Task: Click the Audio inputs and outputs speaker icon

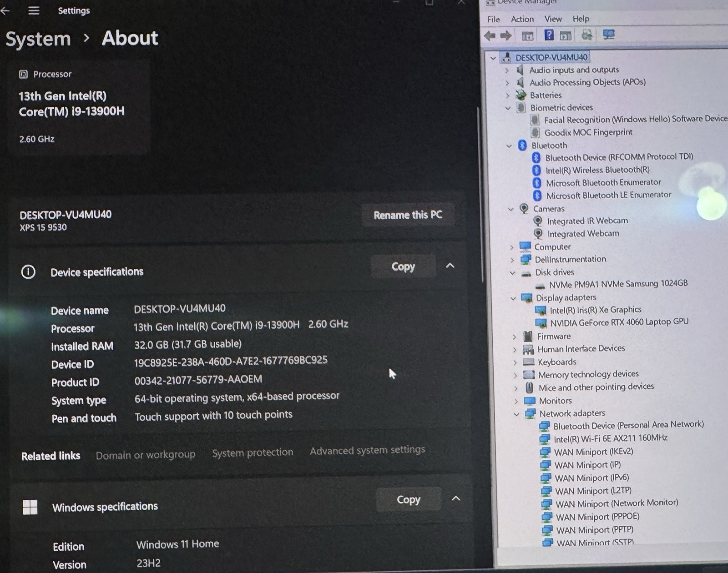Action: pyautogui.click(x=520, y=70)
